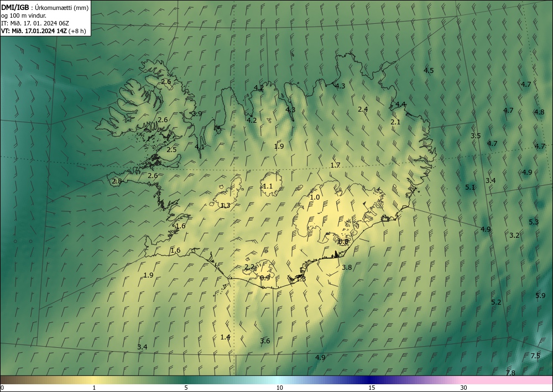Image resolution: width=553 pixels, height=392 pixels.
Task: Click the map value 1.1 on the glacier
Action: pyautogui.click(x=268, y=186)
